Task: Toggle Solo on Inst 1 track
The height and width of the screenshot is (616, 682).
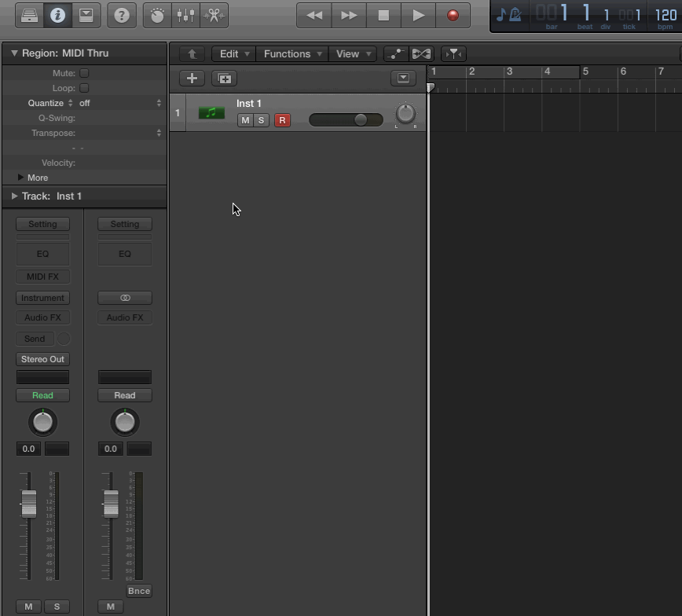Action: click(261, 120)
